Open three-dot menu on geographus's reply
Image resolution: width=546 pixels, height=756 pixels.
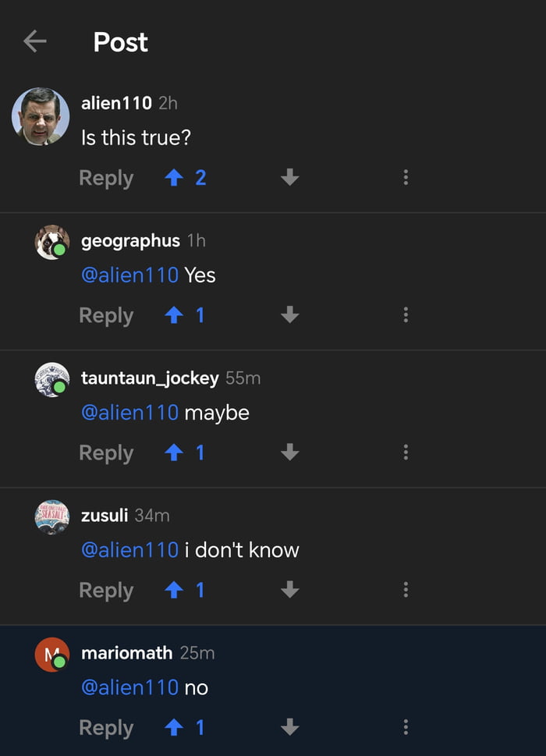tap(406, 315)
